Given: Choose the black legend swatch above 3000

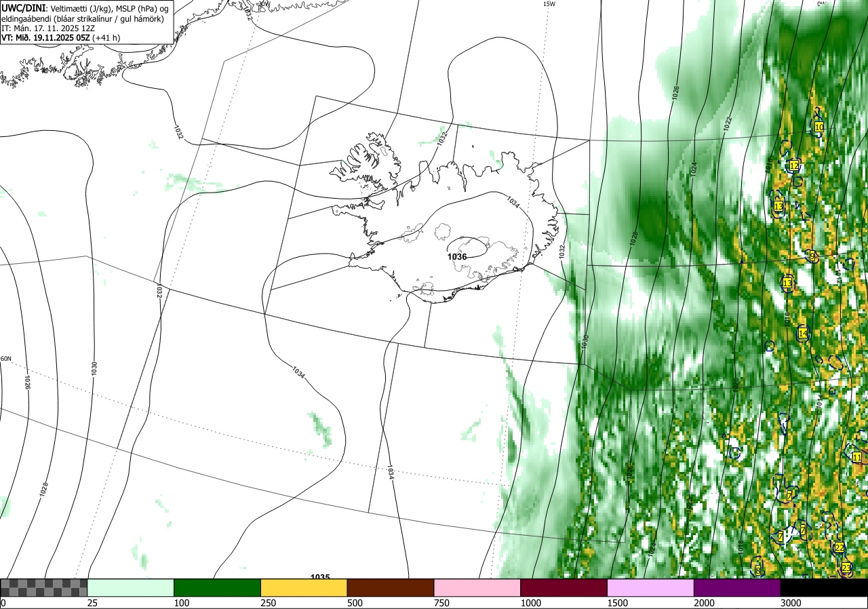Looking at the screenshot, I should [824, 587].
